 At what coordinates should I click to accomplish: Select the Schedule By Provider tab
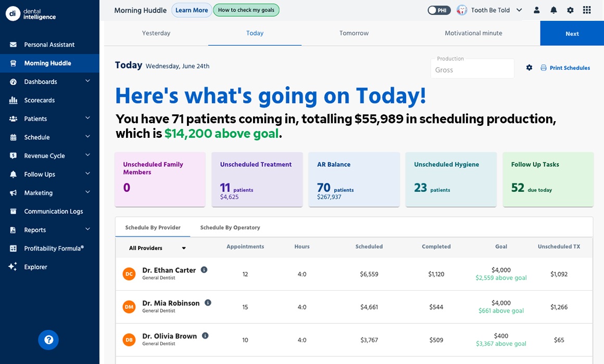click(x=153, y=227)
